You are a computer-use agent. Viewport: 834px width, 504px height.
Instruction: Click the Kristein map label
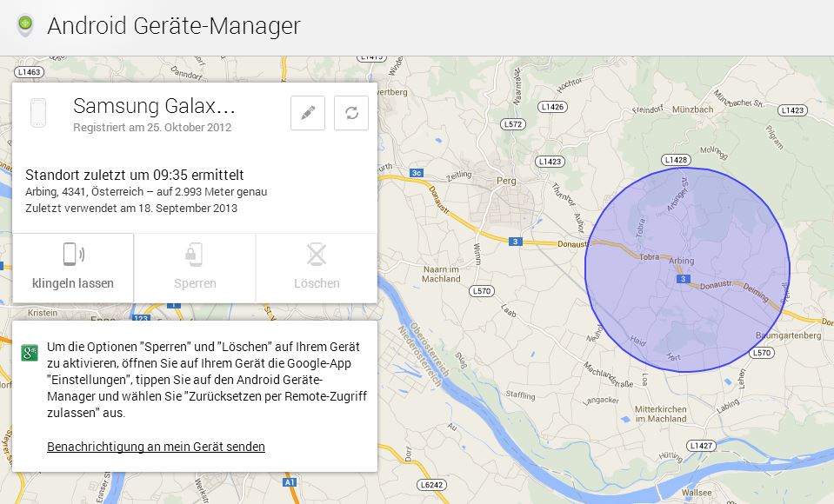click(43, 313)
